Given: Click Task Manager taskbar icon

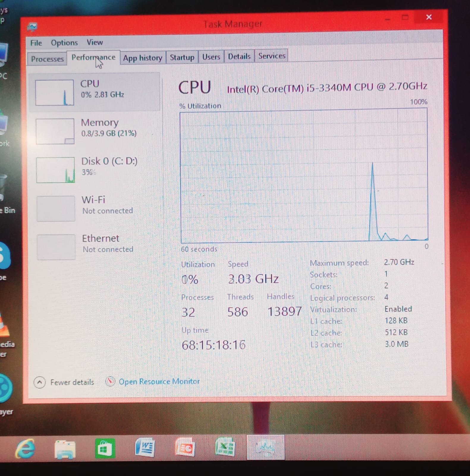Looking at the screenshot, I should [x=265, y=447].
